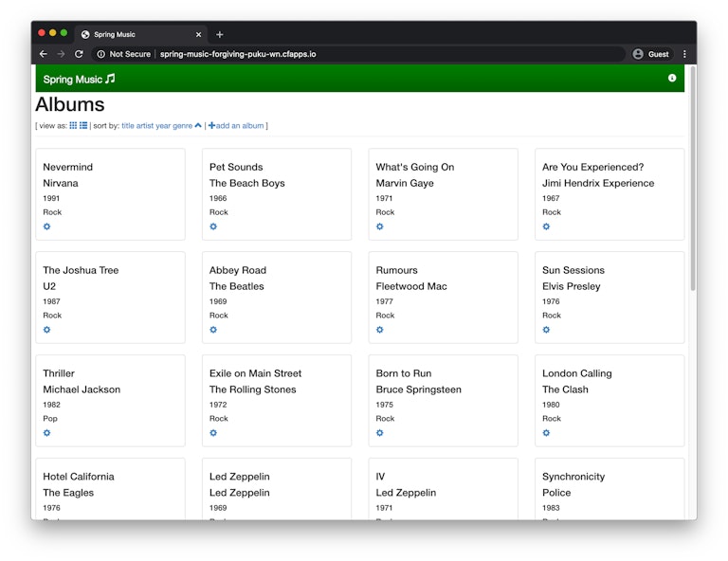
Task: Sort albums by title
Action: [128, 125]
